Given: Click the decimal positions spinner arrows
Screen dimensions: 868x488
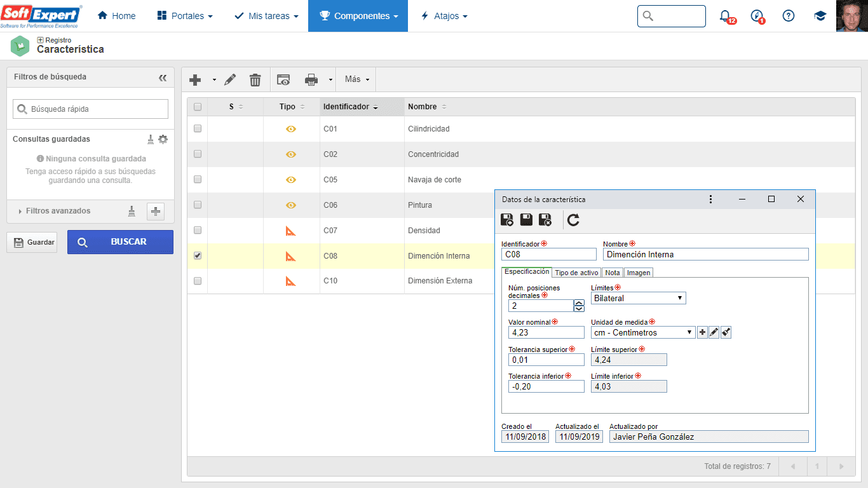Looking at the screenshot, I should 579,306.
